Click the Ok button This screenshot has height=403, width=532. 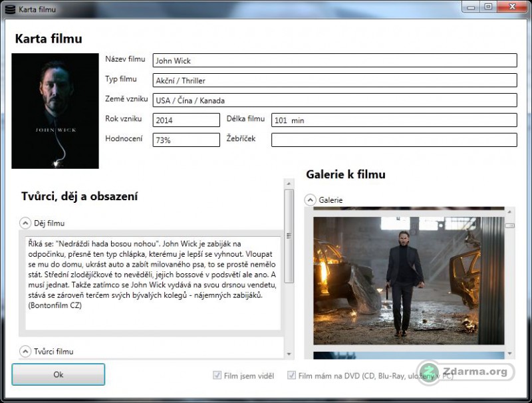59,374
